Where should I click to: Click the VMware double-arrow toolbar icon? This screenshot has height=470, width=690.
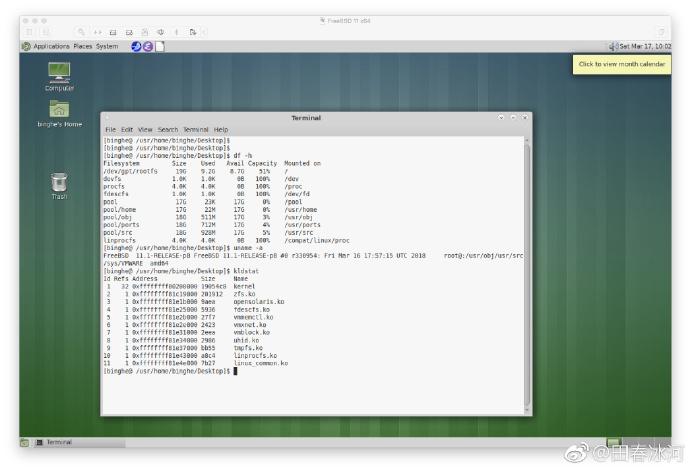[97, 32]
